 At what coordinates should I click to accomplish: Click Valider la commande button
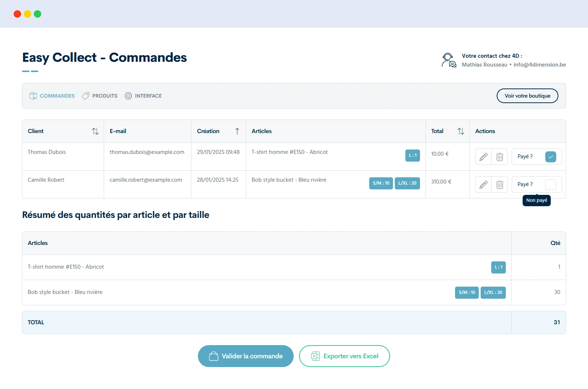(246, 356)
